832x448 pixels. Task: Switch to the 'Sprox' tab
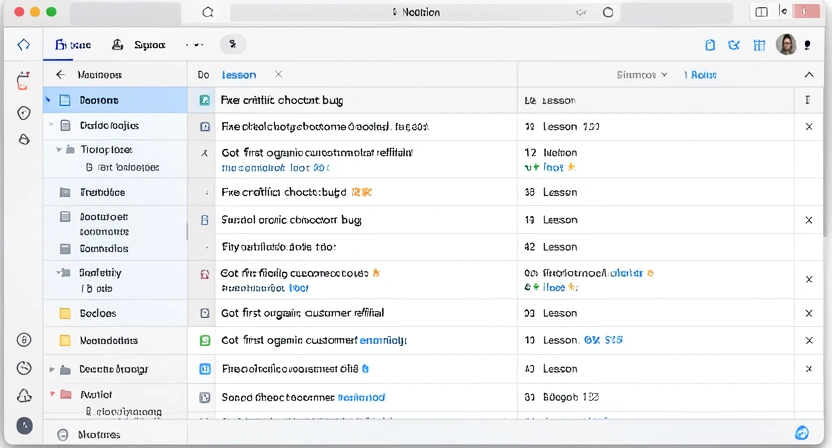[x=139, y=45]
